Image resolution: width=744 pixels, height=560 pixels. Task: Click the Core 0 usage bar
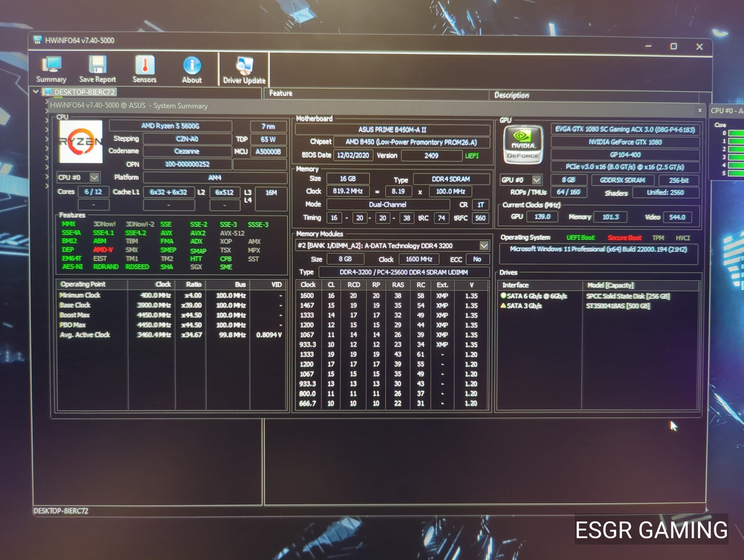[736, 133]
